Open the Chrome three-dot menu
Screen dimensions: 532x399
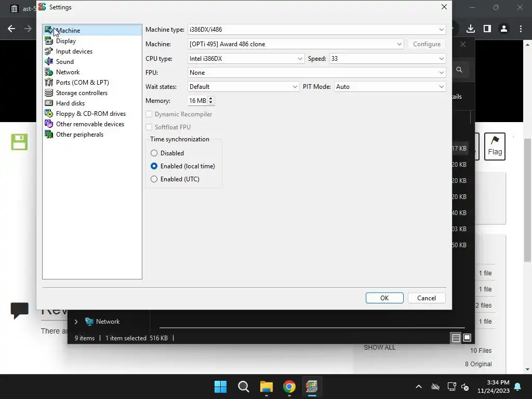pos(521,29)
